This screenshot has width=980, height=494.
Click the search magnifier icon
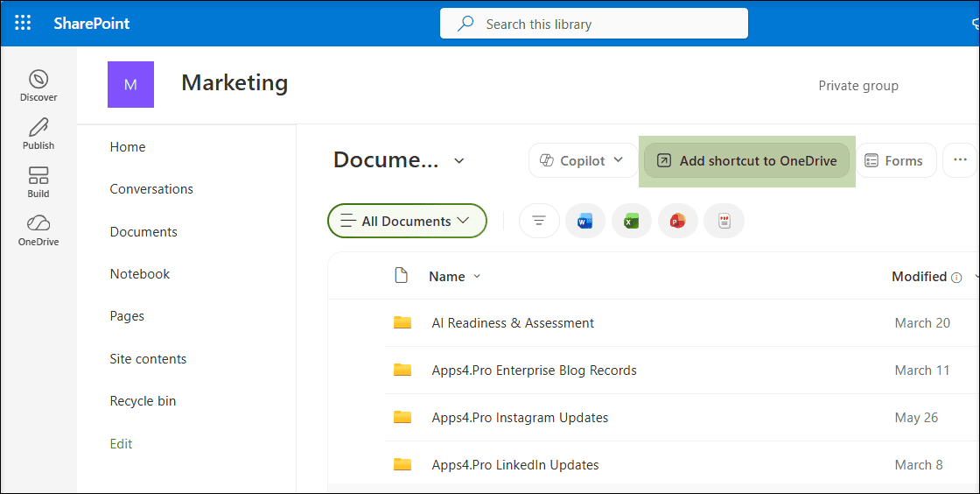(x=465, y=24)
